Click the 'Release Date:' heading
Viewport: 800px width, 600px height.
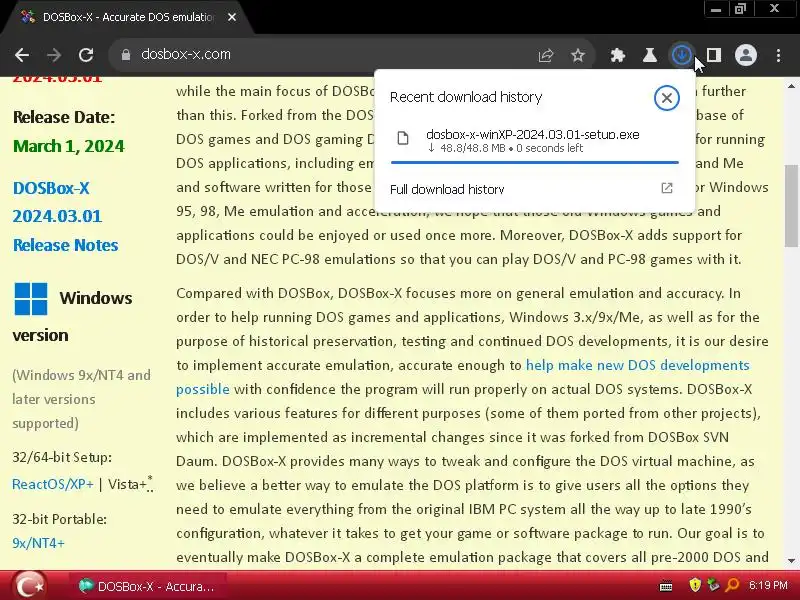click(64, 117)
